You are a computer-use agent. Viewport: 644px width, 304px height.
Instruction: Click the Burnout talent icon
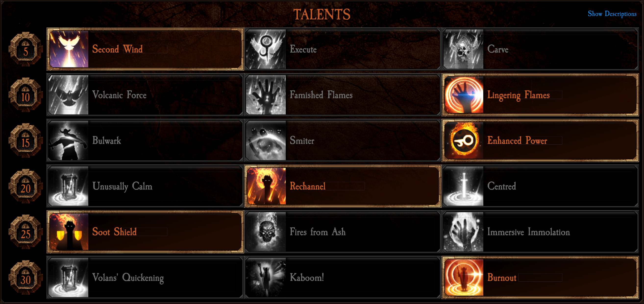click(464, 277)
